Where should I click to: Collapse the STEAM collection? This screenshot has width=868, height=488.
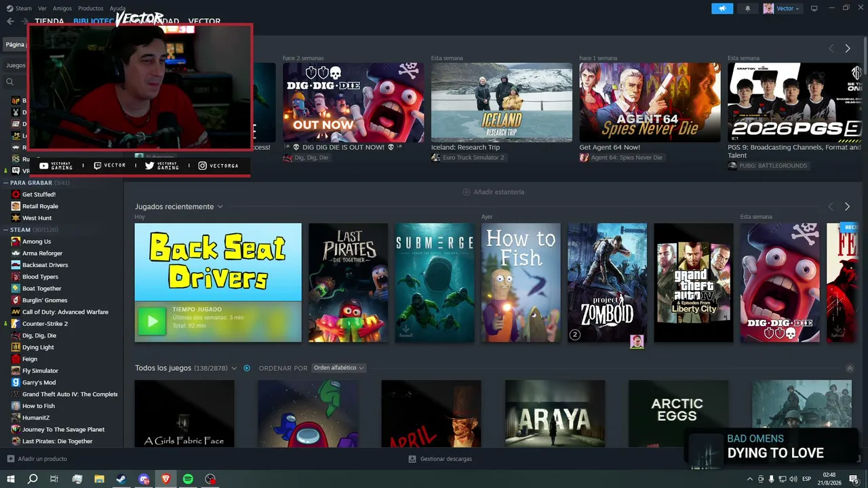click(5, 230)
